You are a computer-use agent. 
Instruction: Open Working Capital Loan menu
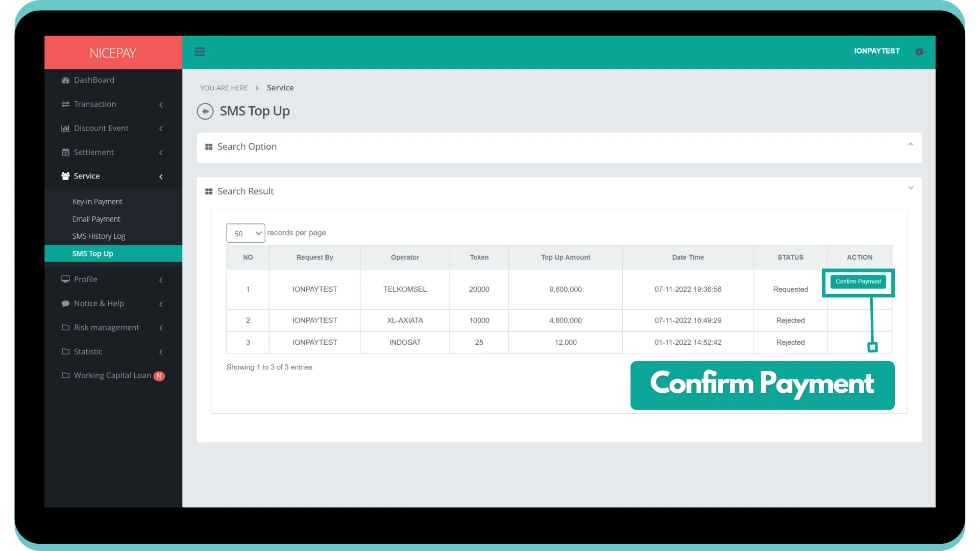point(113,375)
